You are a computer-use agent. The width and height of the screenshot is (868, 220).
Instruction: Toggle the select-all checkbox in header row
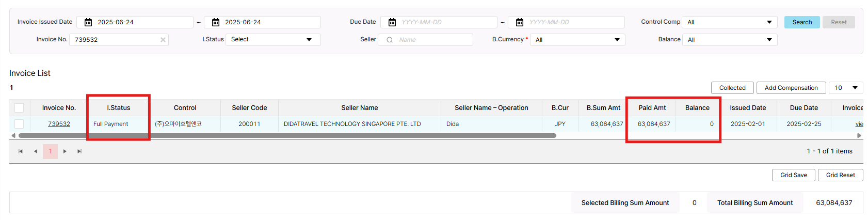pos(19,108)
